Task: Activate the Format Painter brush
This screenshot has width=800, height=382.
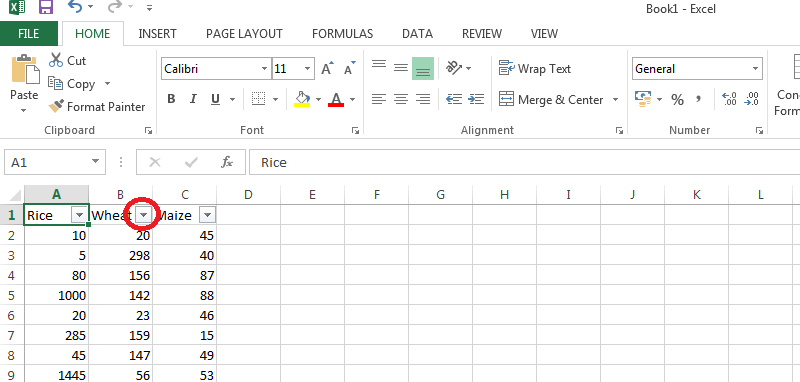Action: (x=97, y=107)
